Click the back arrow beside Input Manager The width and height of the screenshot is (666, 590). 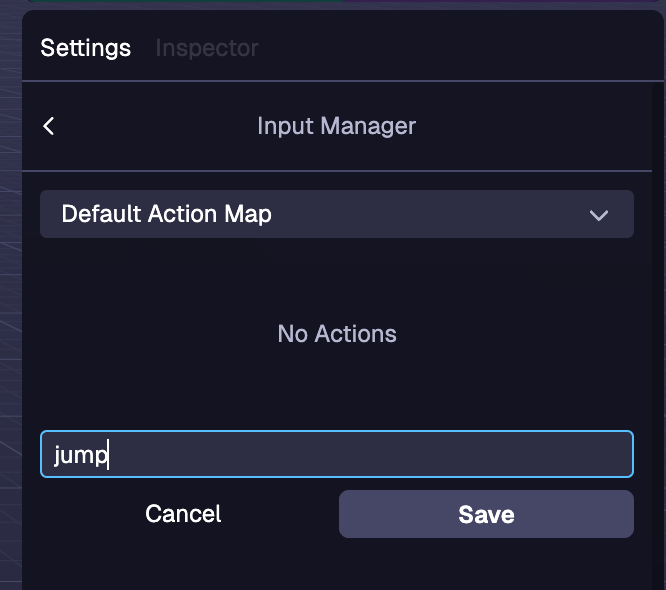coord(49,126)
